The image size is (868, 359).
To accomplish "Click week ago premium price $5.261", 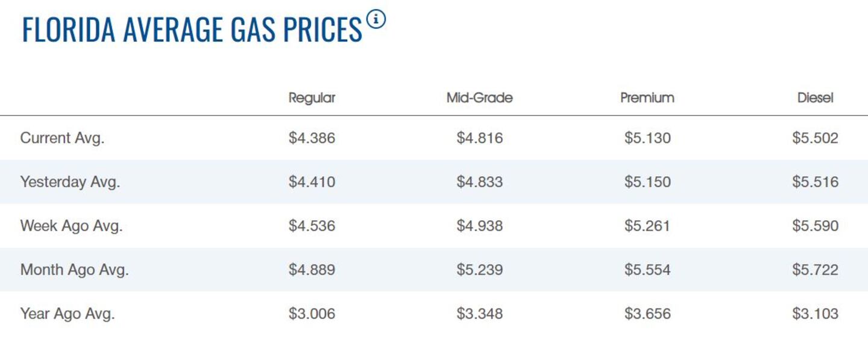I will (x=647, y=226).
